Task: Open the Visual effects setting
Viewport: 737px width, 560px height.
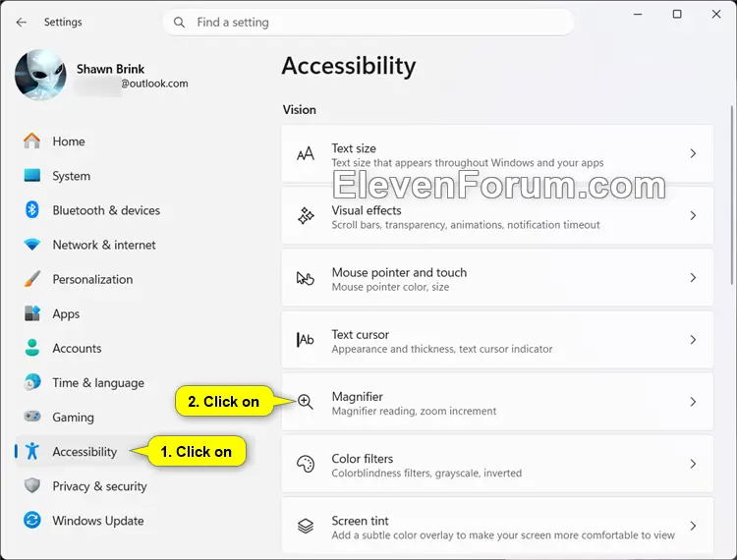Action: pyautogui.click(x=497, y=215)
